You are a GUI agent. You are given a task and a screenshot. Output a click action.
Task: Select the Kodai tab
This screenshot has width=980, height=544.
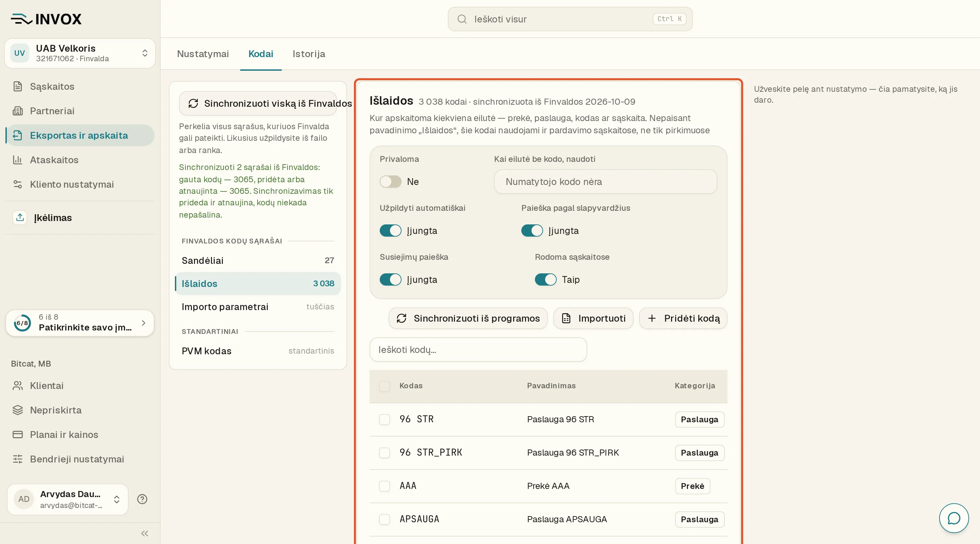tap(261, 54)
